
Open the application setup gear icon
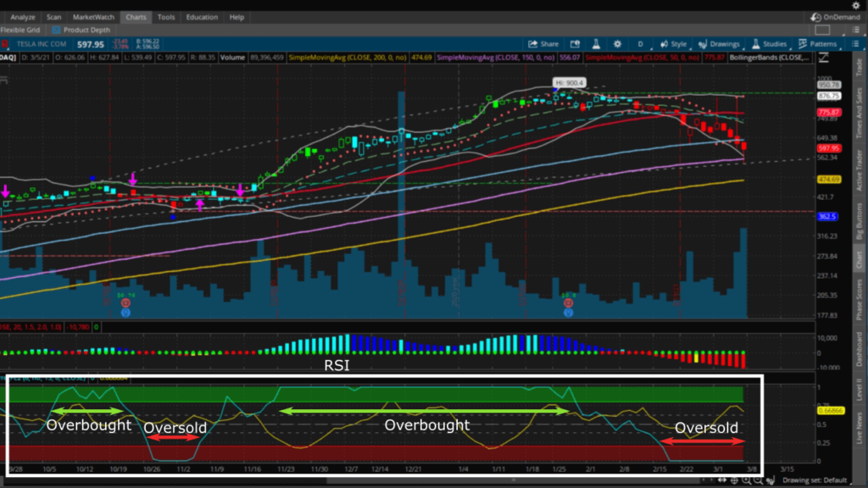pyautogui.click(x=856, y=5)
